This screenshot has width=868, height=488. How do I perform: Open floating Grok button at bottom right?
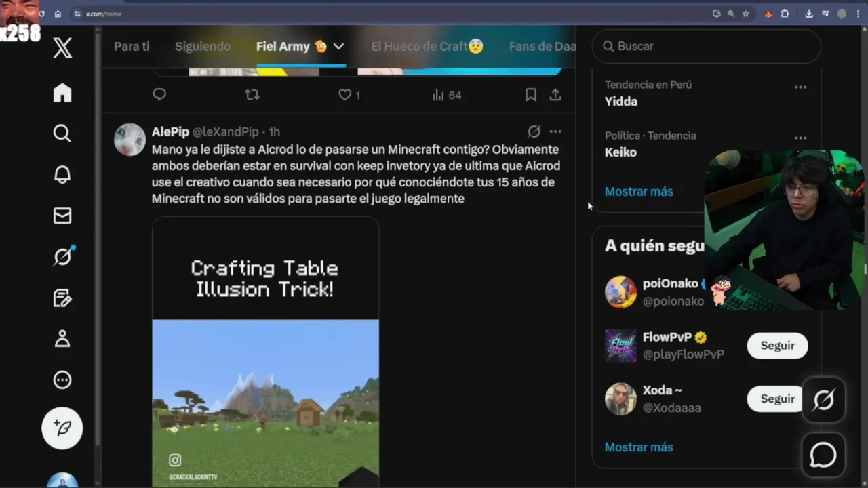[x=823, y=401]
